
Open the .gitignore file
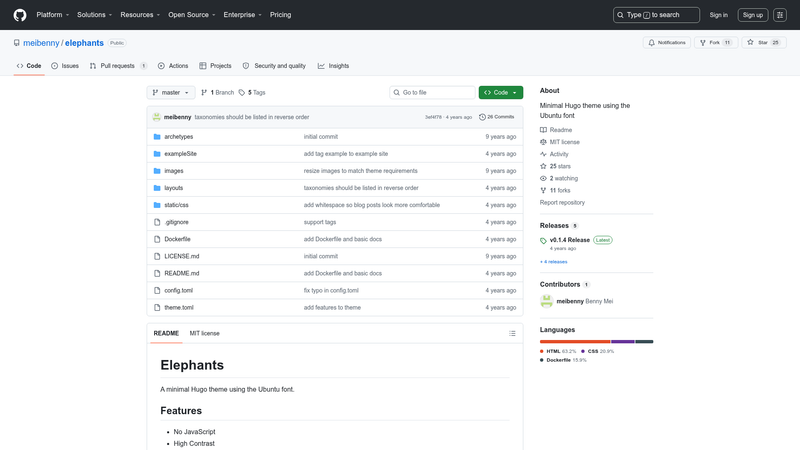pos(177,222)
